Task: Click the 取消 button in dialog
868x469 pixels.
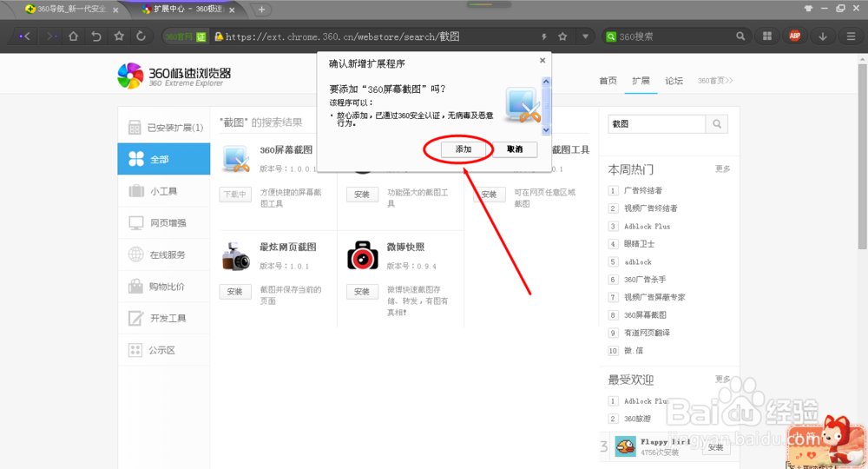Action: click(515, 149)
